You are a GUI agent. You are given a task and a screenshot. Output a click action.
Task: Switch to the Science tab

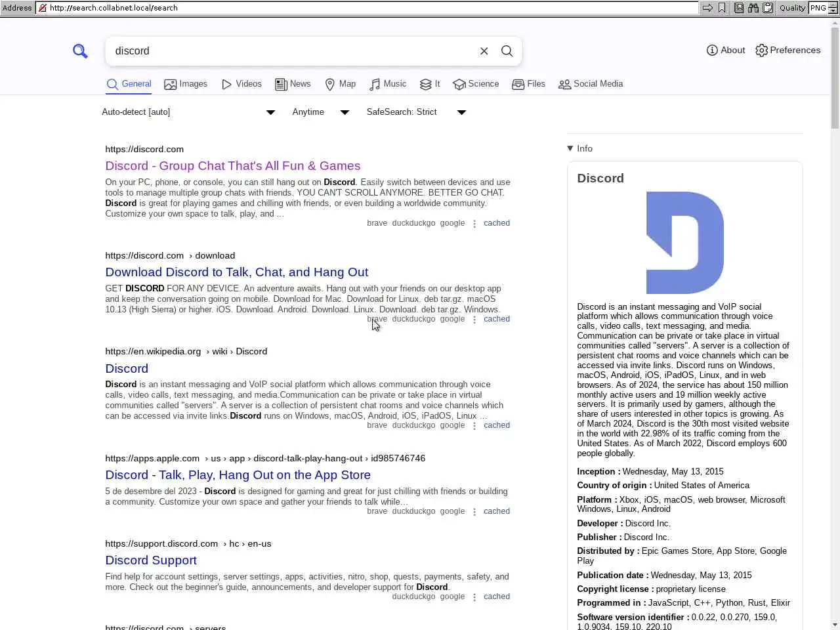click(x=476, y=84)
